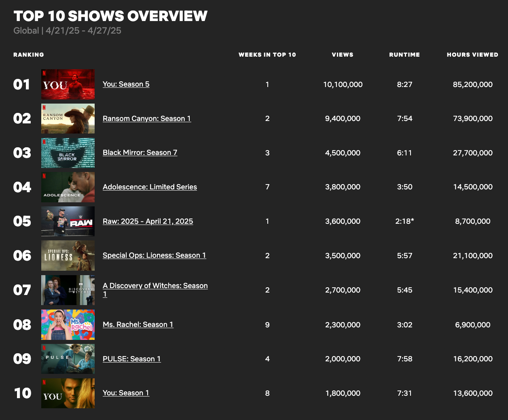Click the rank number 01

pos(22,85)
